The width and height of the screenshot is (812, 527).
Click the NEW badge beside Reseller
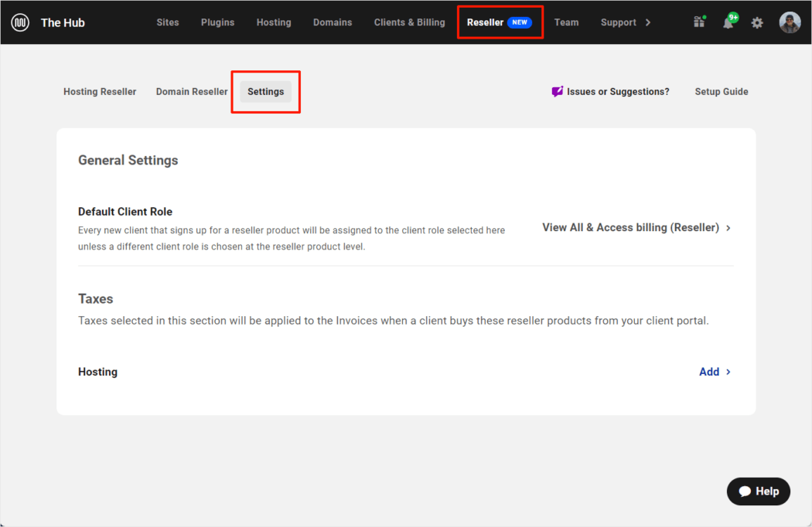[x=520, y=22]
